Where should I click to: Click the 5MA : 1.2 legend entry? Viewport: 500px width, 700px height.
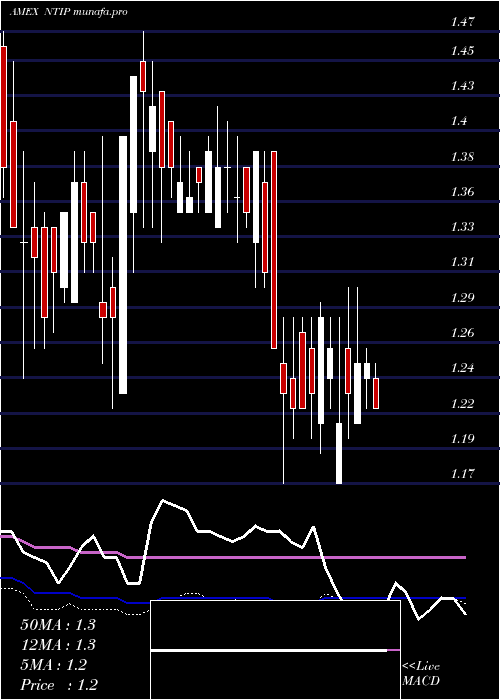[x=54, y=665]
